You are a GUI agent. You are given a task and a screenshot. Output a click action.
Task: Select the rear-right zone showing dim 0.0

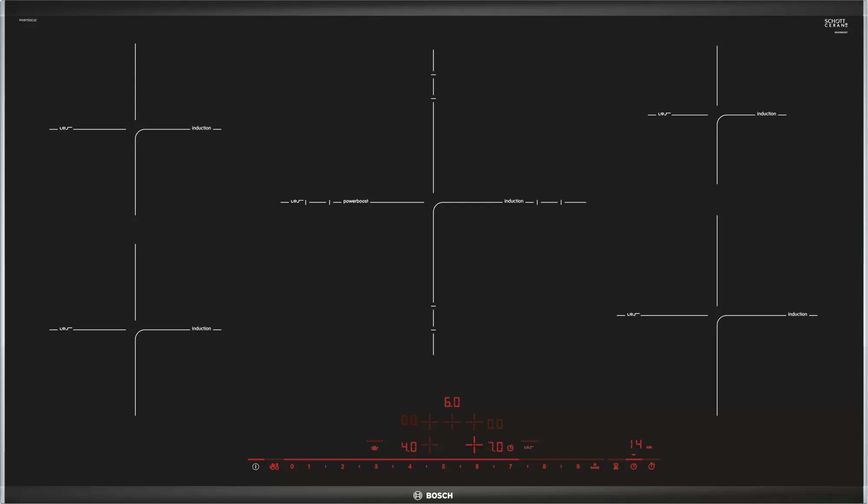tap(495, 424)
